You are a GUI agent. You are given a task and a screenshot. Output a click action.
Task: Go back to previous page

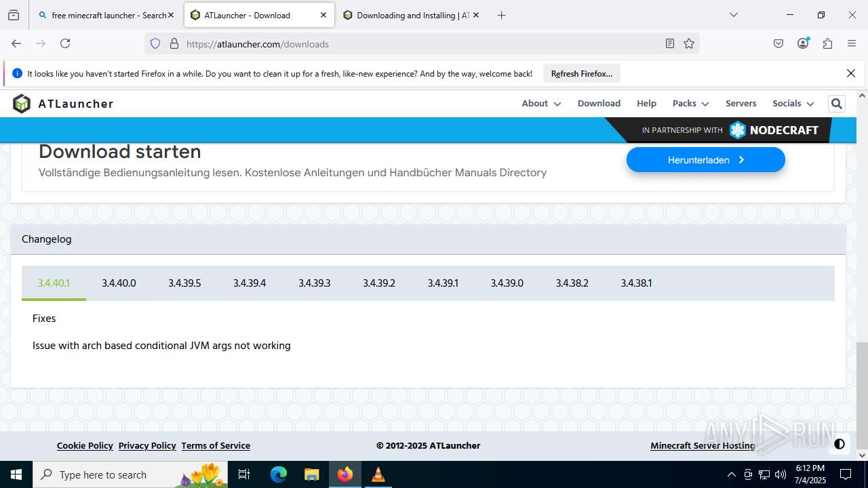[x=16, y=43]
